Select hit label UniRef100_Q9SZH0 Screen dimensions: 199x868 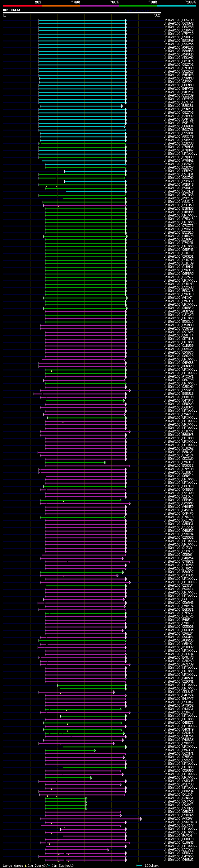click(178, 178)
